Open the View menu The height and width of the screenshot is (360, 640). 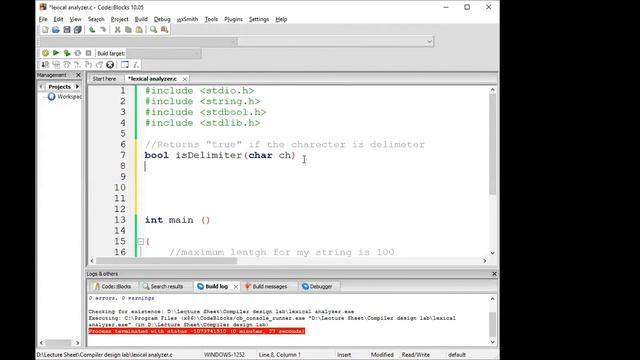click(x=75, y=19)
